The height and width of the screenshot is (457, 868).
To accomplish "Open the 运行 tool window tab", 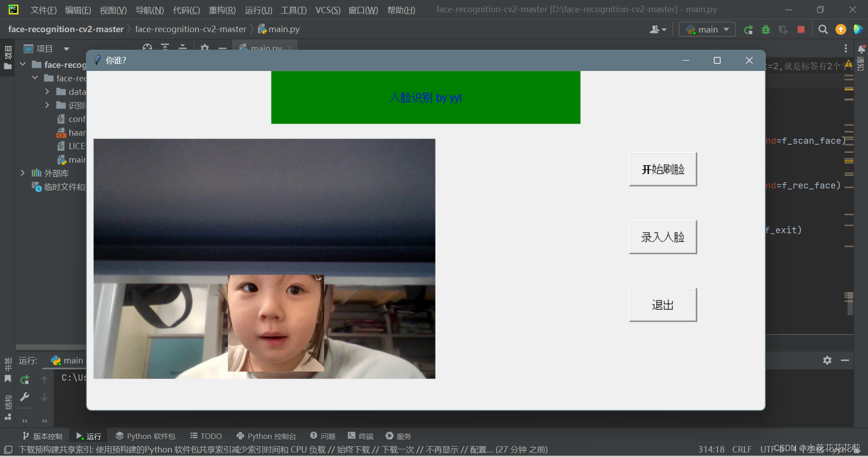I will pyautogui.click(x=89, y=436).
